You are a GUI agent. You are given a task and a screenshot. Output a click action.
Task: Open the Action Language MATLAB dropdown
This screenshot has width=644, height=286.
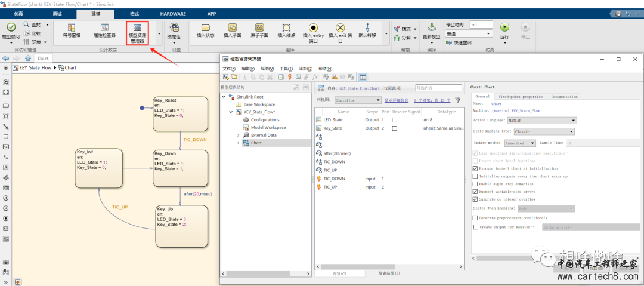541,121
